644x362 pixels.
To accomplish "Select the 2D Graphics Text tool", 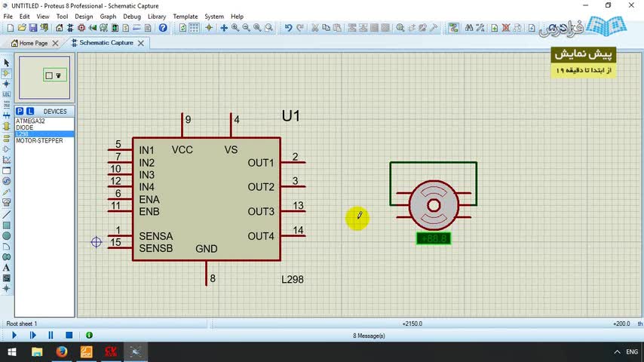I will tap(6, 268).
